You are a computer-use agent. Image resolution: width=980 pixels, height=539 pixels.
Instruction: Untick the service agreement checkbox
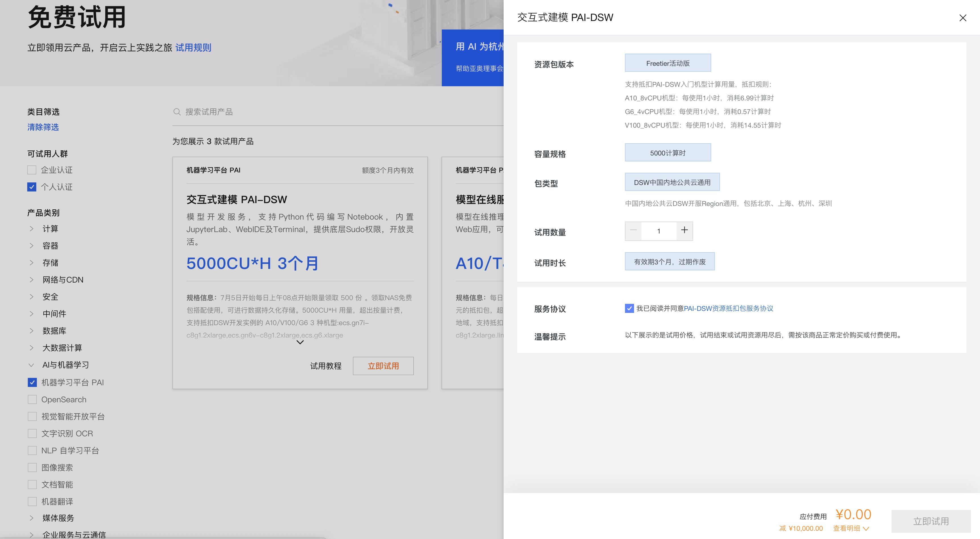(x=629, y=308)
